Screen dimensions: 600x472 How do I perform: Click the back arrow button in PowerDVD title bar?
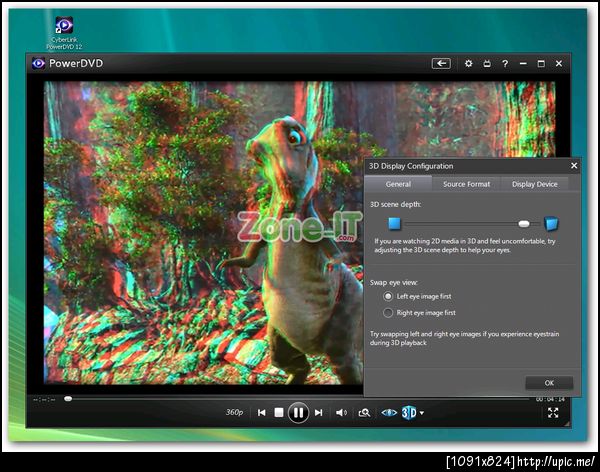pyautogui.click(x=441, y=64)
